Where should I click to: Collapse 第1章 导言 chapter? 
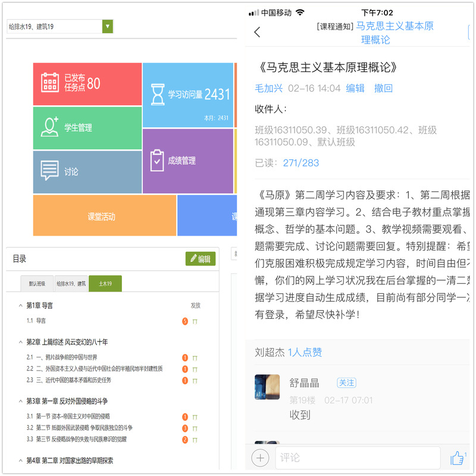pyautogui.click(x=20, y=305)
